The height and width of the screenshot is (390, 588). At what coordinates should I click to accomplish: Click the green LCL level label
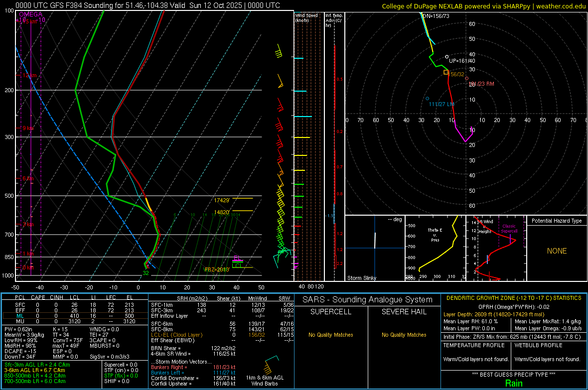click(237, 266)
